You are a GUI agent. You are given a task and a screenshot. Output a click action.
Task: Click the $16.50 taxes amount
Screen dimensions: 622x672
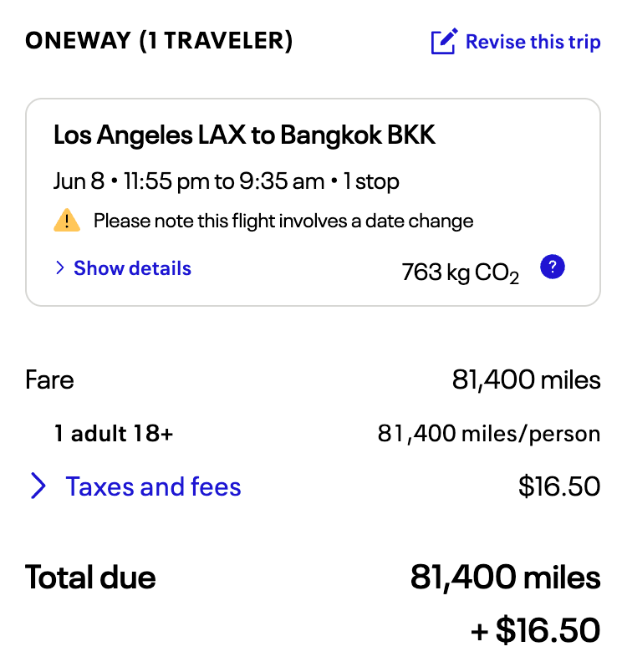[558, 486]
